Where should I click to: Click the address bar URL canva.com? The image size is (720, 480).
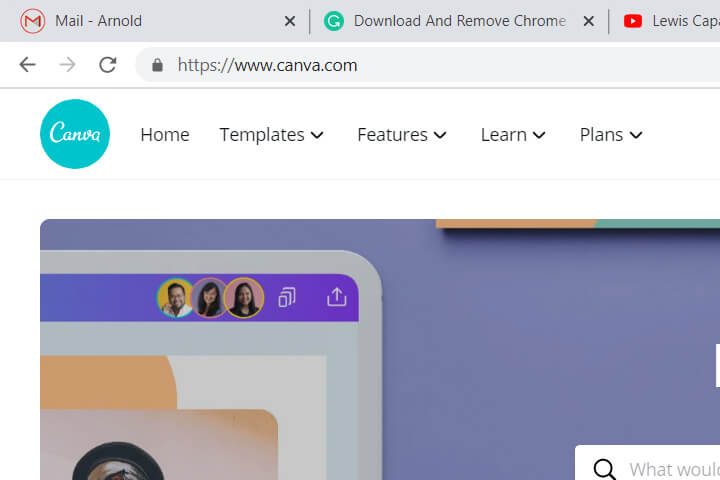(x=268, y=65)
